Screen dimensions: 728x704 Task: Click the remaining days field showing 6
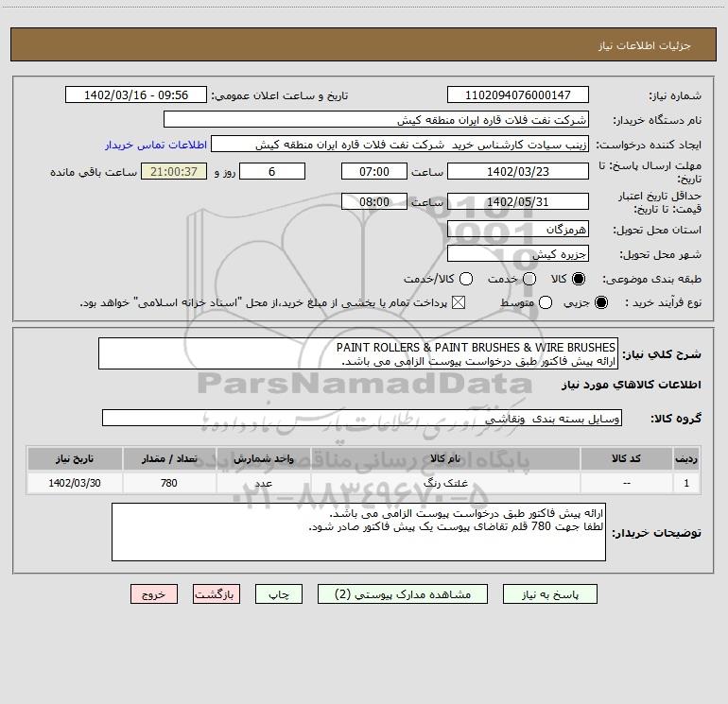pos(272,172)
